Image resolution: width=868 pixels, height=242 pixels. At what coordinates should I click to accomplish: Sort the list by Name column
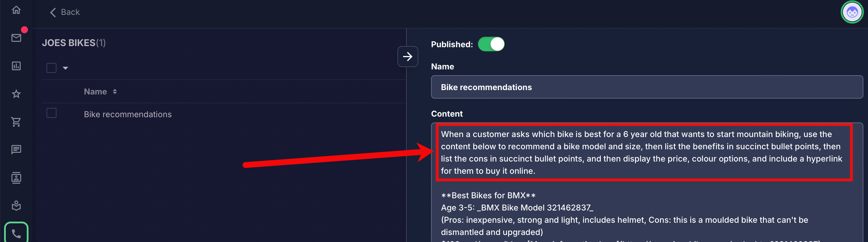[100, 92]
